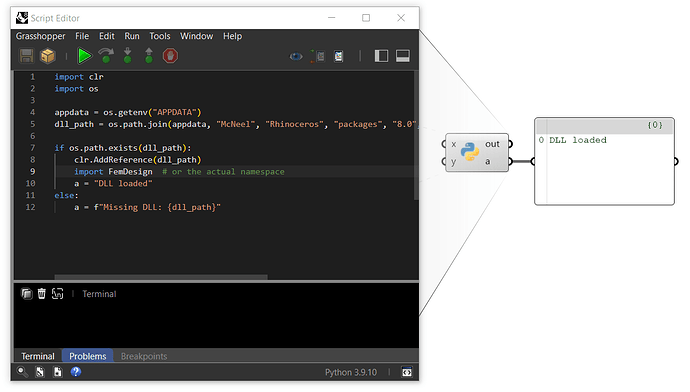Open the File menu
The image size is (690, 392).
point(82,36)
